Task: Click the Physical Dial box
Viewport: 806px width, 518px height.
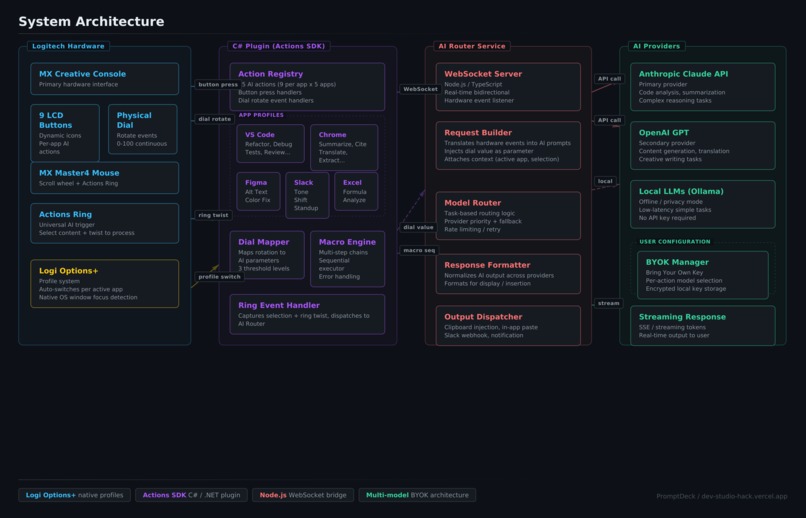Action: click(142, 129)
